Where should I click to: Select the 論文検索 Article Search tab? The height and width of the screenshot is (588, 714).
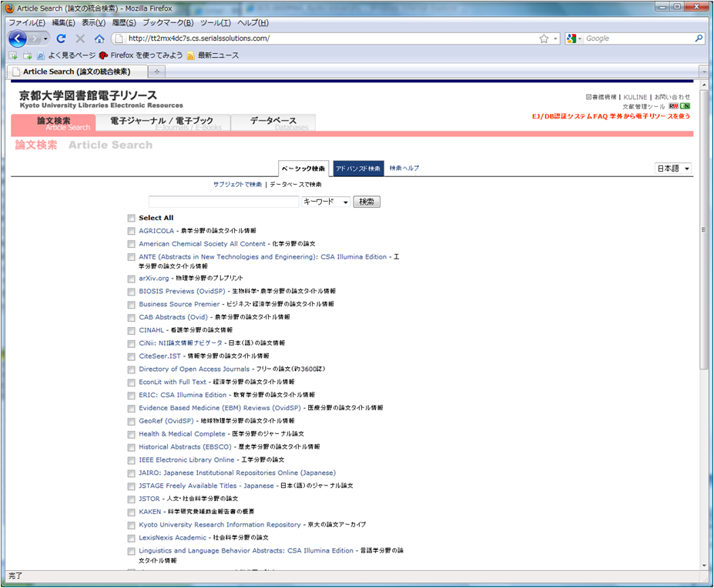[x=53, y=123]
